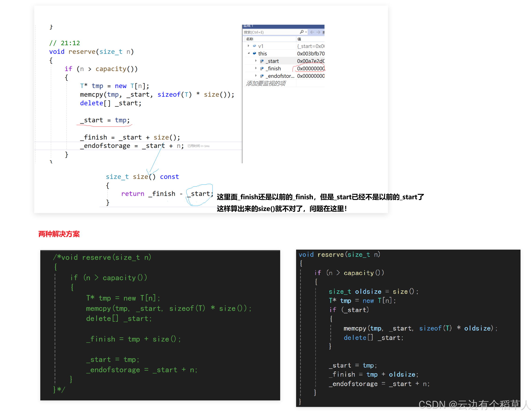The image size is (532, 414).
Task: Click the _start private field icon
Action: tap(262, 61)
